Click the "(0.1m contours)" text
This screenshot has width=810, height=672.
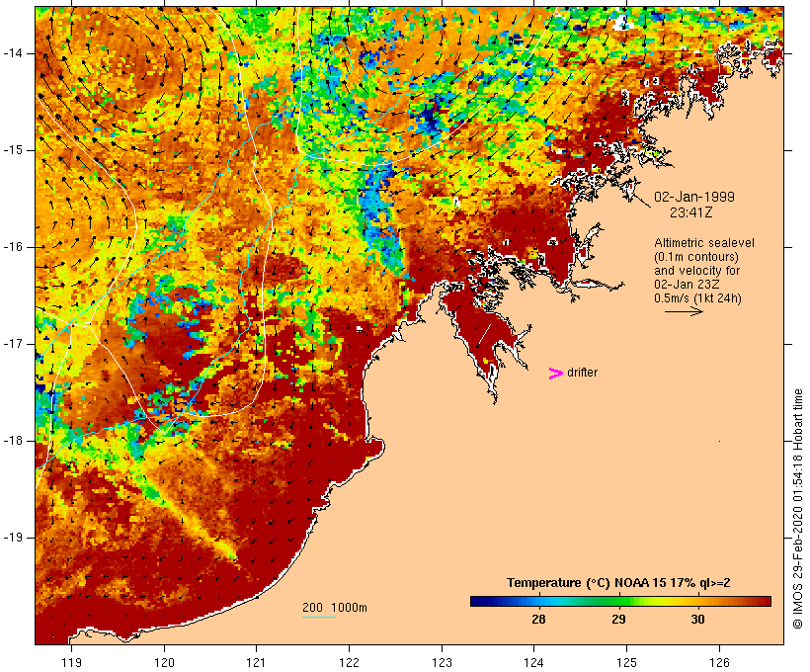(x=696, y=257)
